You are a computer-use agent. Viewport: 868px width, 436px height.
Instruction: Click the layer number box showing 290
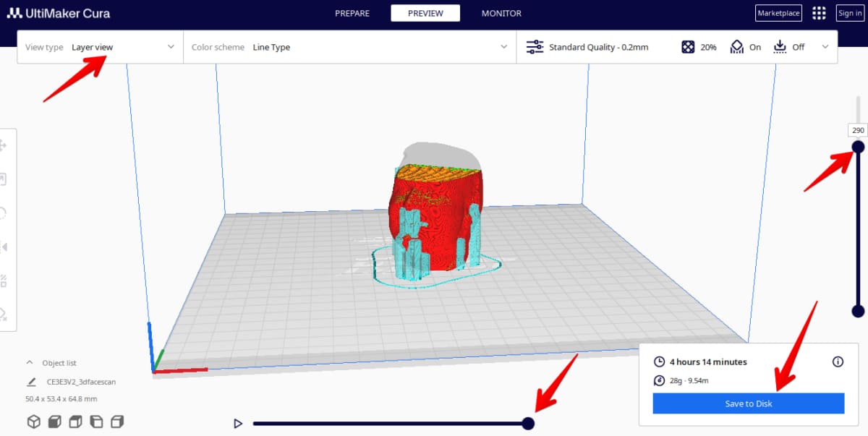858,130
